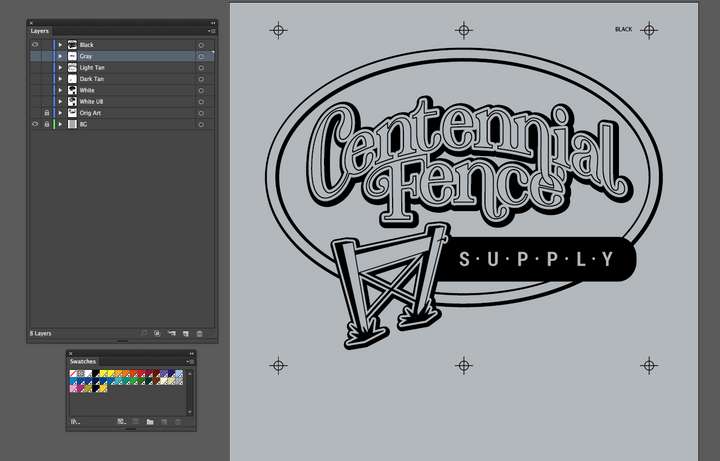
Task: Click Make/Release Clipping Mask icon in Layers panel
Action: [157, 333]
